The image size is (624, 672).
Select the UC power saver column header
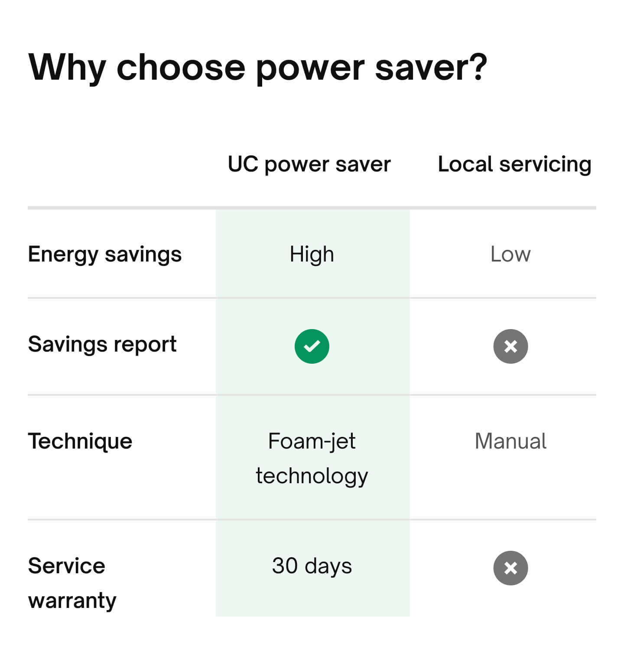(x=309, y=164)
